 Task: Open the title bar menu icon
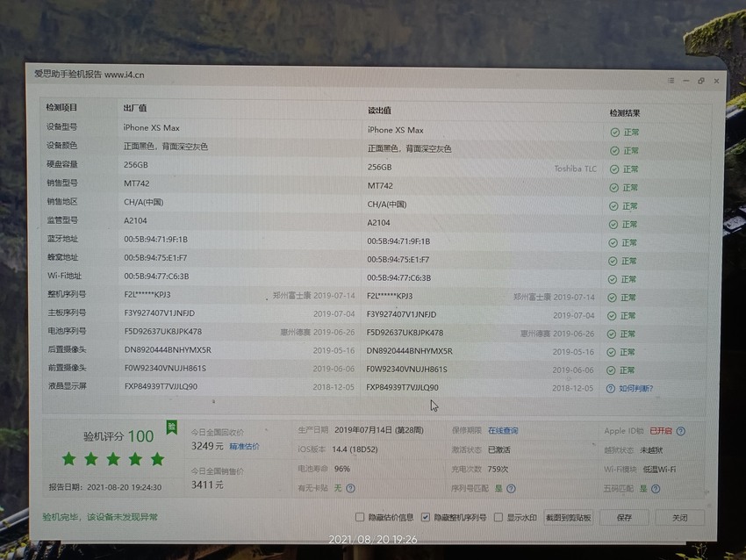[x=671, y=81]
